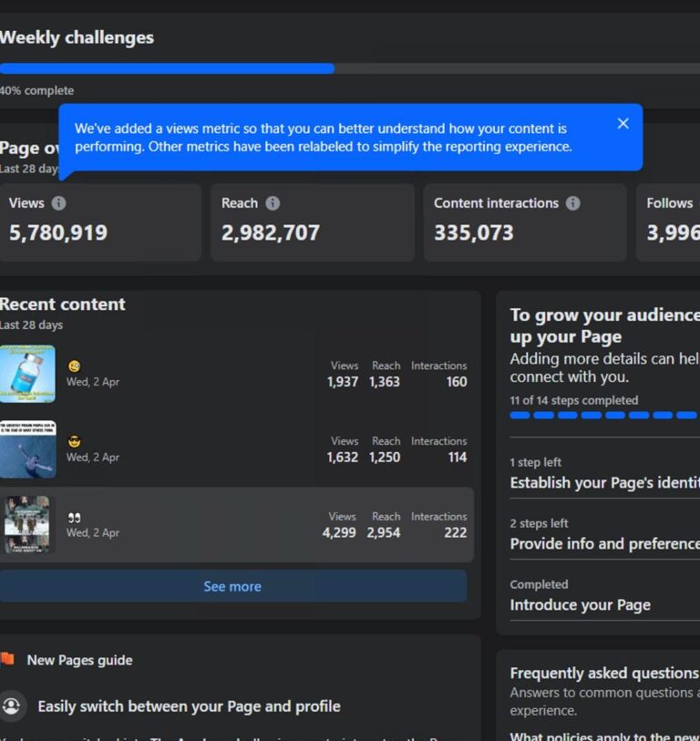Open the eyes emoji post thumbnail
Image resolution: width=700 pixels, height=741 pixels.
[27, 525]
